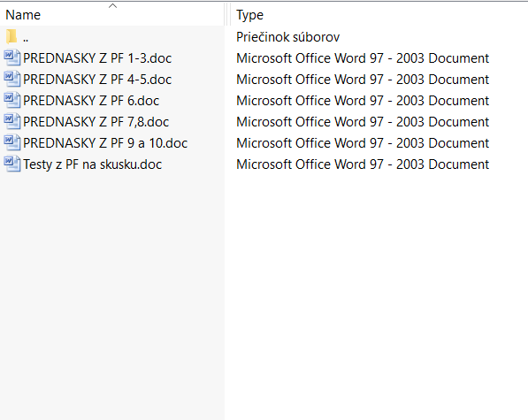Select file name PREDNASKY Z PF 7,8.doc
This screenshot has width=528, height=420.
96,122
